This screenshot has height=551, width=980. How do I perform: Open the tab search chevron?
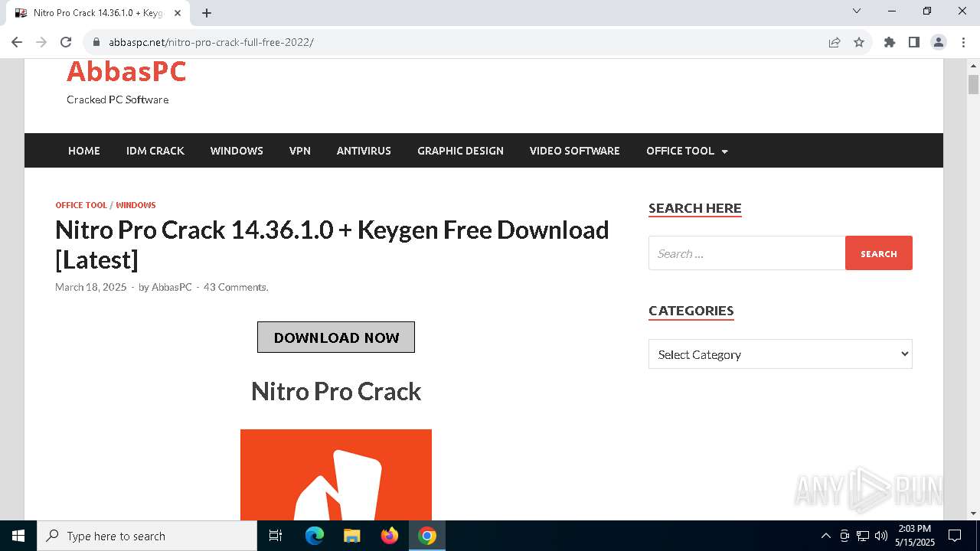pyautogui.click(x=857, y=11)
